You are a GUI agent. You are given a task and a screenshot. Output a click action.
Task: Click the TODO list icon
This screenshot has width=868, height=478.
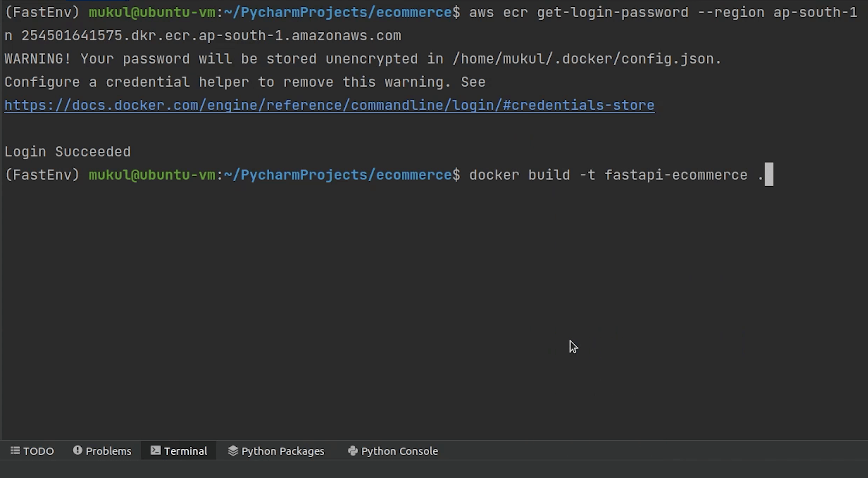pos(15,451)
